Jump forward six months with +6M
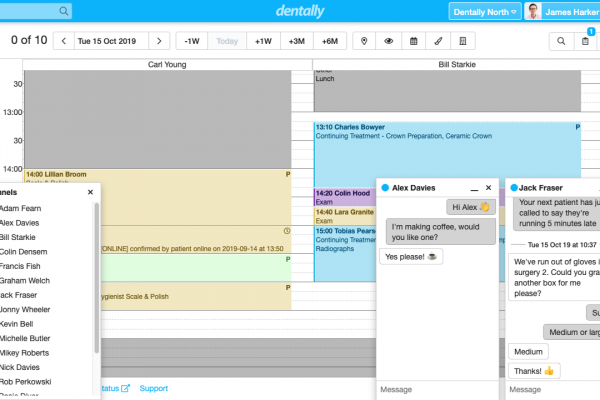The image size is (600, 400). [x=330, y=41]
